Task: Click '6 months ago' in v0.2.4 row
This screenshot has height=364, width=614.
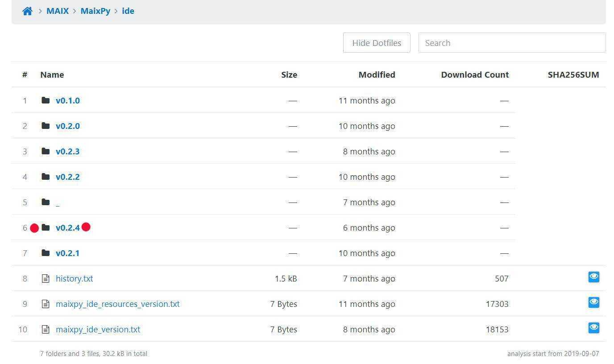Action: pyautogui.click(x=369, y=228)
